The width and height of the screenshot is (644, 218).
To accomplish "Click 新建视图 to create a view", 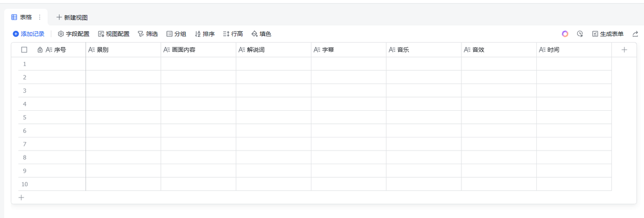I will tap(72, 17).
